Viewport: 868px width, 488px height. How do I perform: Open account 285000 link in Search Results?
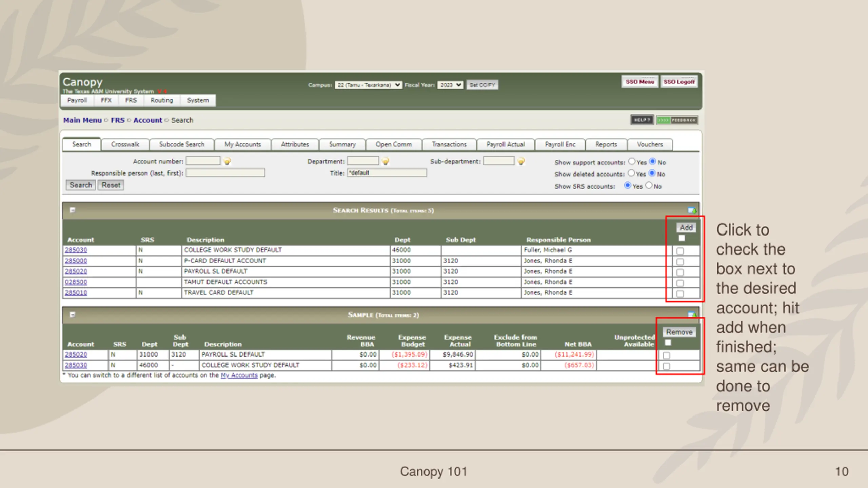(x=76, y=261)
